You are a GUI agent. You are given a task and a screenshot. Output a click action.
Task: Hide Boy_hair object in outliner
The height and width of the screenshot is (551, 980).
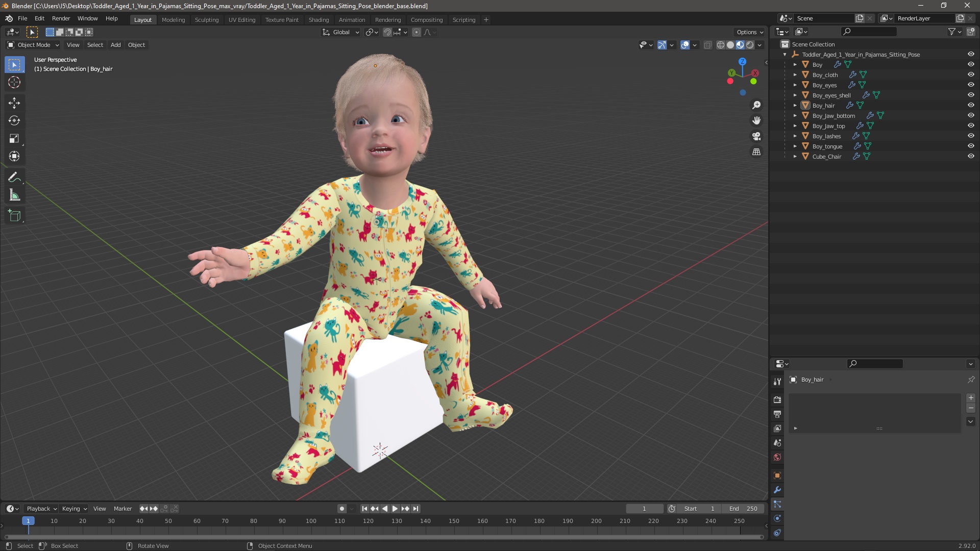click(971, 105)
